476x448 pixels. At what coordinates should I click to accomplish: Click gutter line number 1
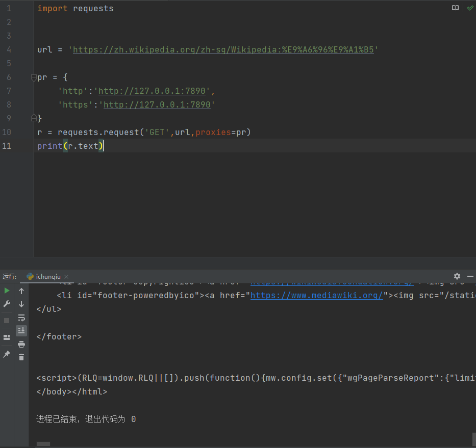(x=9, y=9)
